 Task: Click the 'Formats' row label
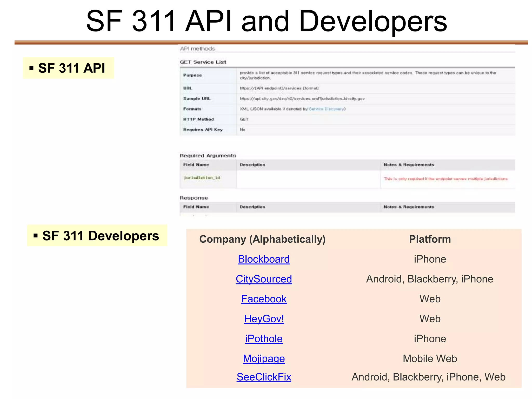click(x=192, y=109)
